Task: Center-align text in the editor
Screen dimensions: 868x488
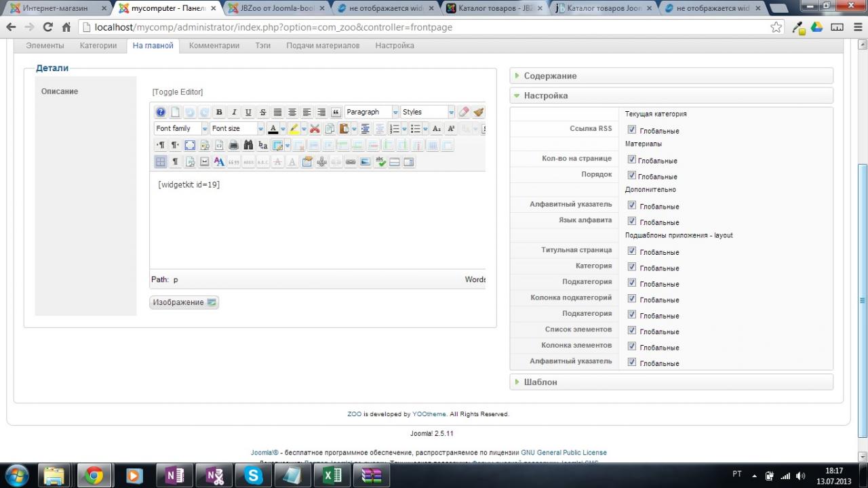Action: coord(292,113)
